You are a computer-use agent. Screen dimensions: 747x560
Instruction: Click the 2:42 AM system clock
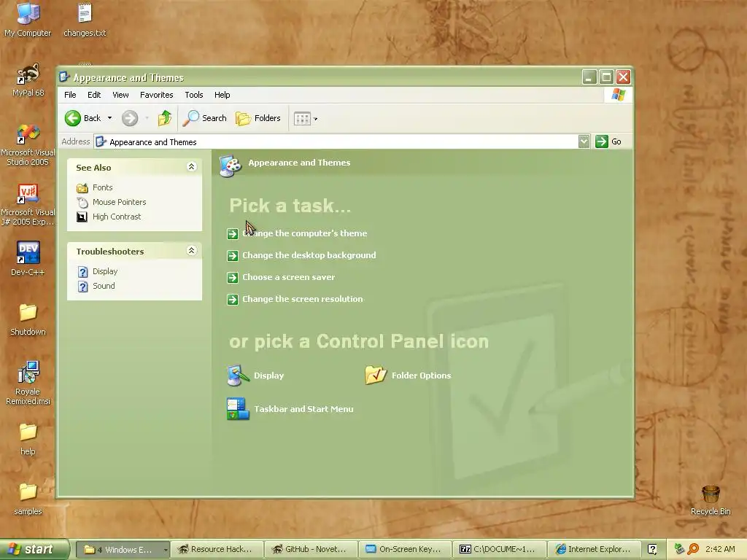[x=720, y=550]
